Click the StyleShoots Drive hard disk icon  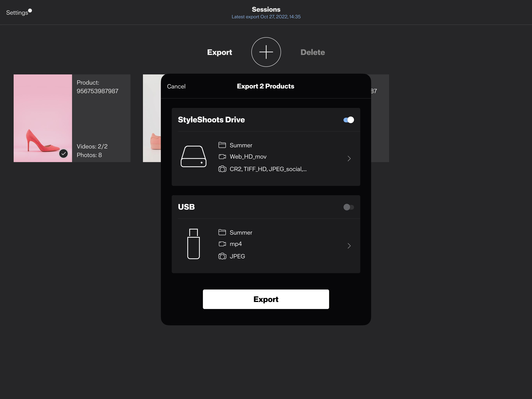[x=193, y=156]
